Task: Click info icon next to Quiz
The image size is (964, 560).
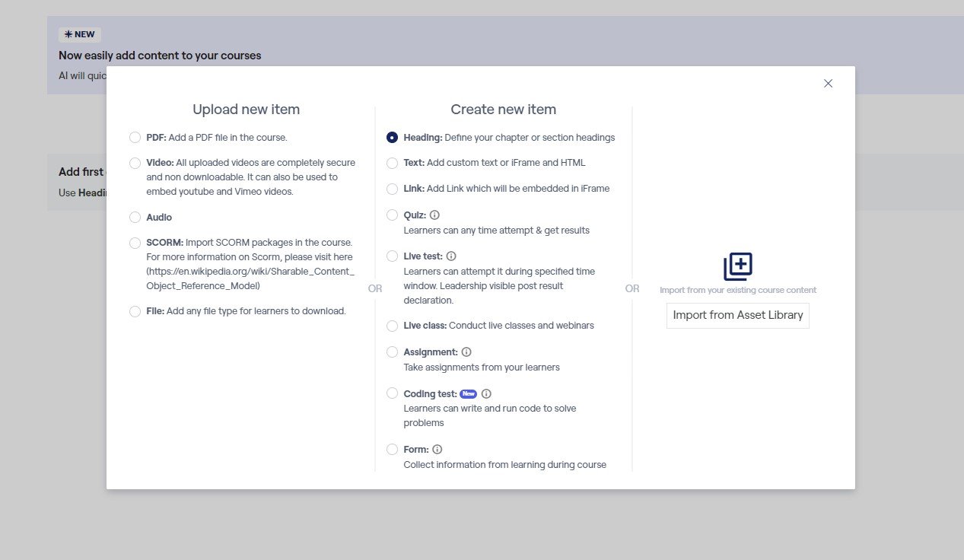Action: tap(434, 215)
